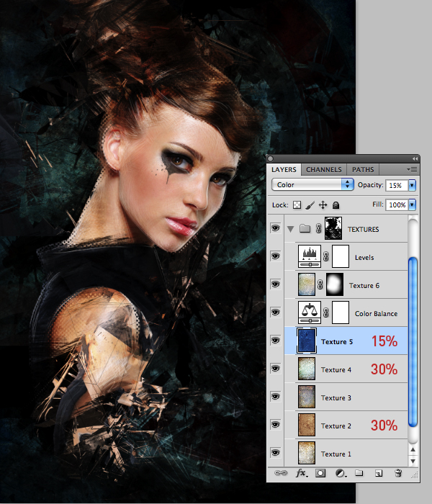Select the Texture 4 layer
Image resolution: width=432 pixels, height=504 pixels.
pos(346,369)
